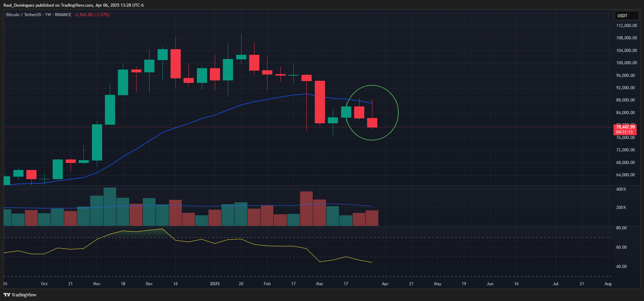Screen dimensions: 644x301
Task: Click the current price label 79,447.99
Action: click(x=625, y=127)
